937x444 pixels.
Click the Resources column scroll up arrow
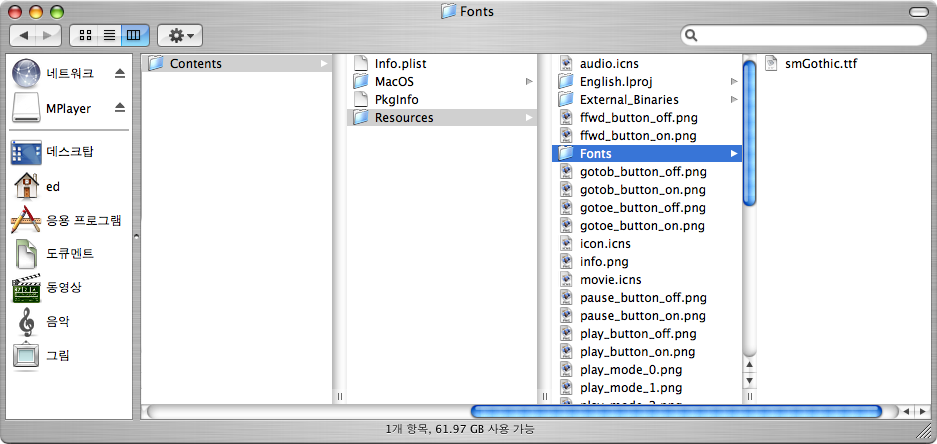tap(749, 364)
